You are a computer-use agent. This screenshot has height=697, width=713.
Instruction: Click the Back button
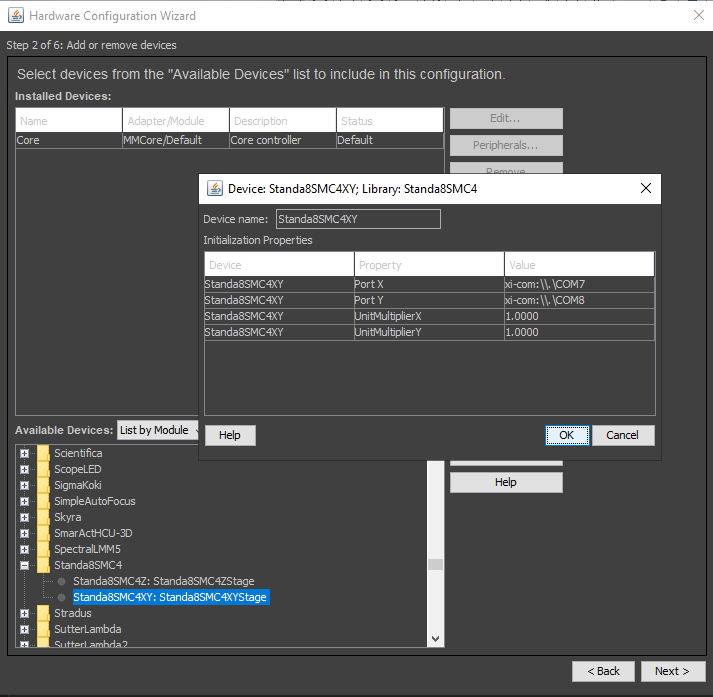(603, 671)
